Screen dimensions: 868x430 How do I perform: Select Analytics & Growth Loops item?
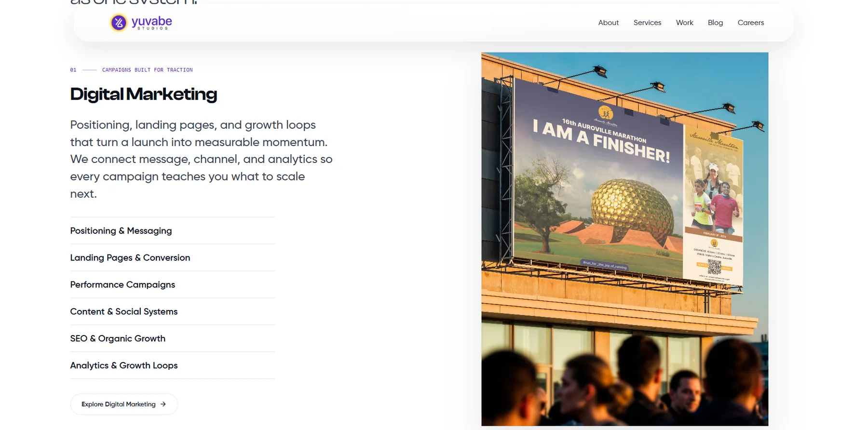[x=173, y=365]
